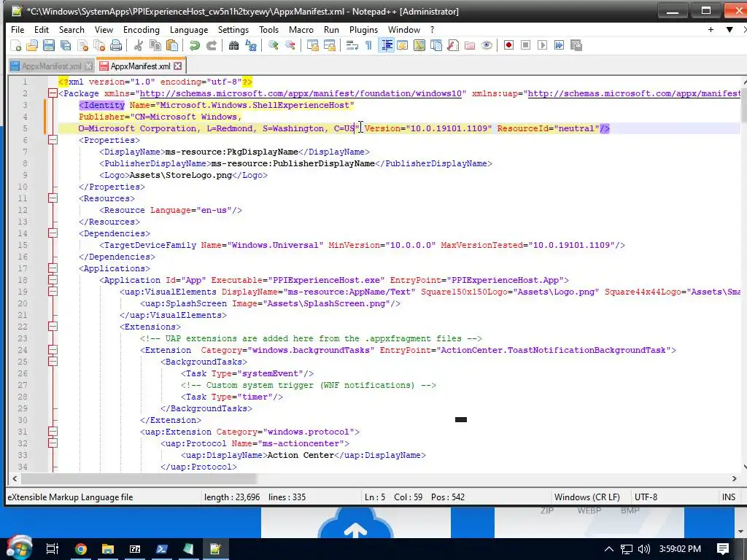
Task: Open the Macro menu
Action: (x=301, y=29)
